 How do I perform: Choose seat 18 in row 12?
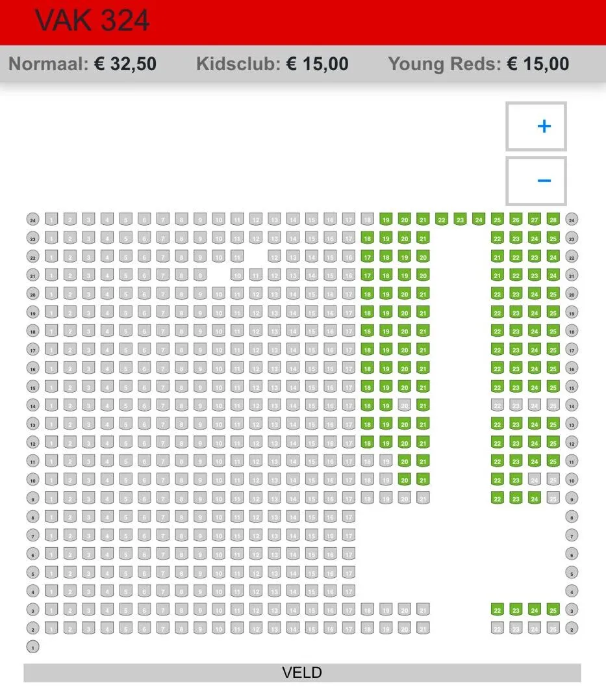click(368, 443)
